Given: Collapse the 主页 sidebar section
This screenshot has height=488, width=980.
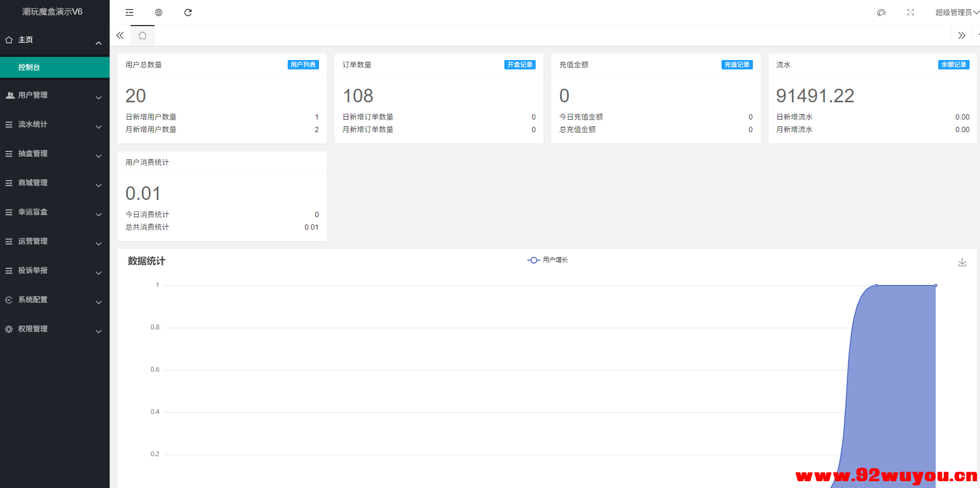Looking at the screenshot, I should point(54,40).
